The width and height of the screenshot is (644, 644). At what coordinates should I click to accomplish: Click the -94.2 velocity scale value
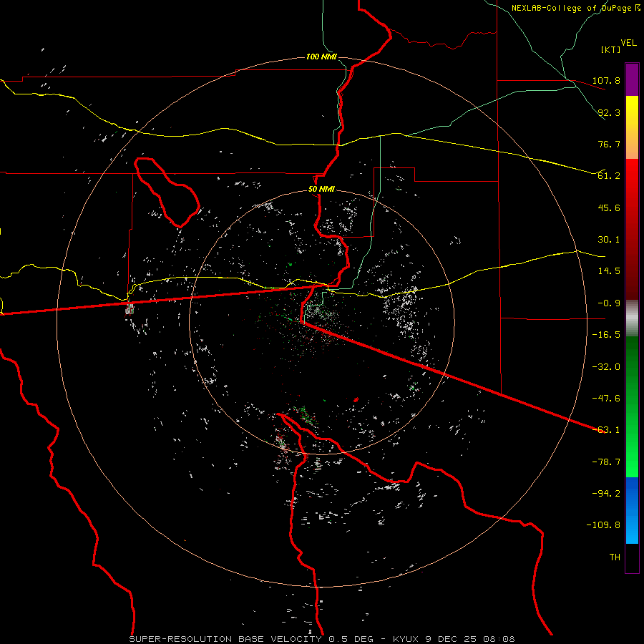coord(606,494)
